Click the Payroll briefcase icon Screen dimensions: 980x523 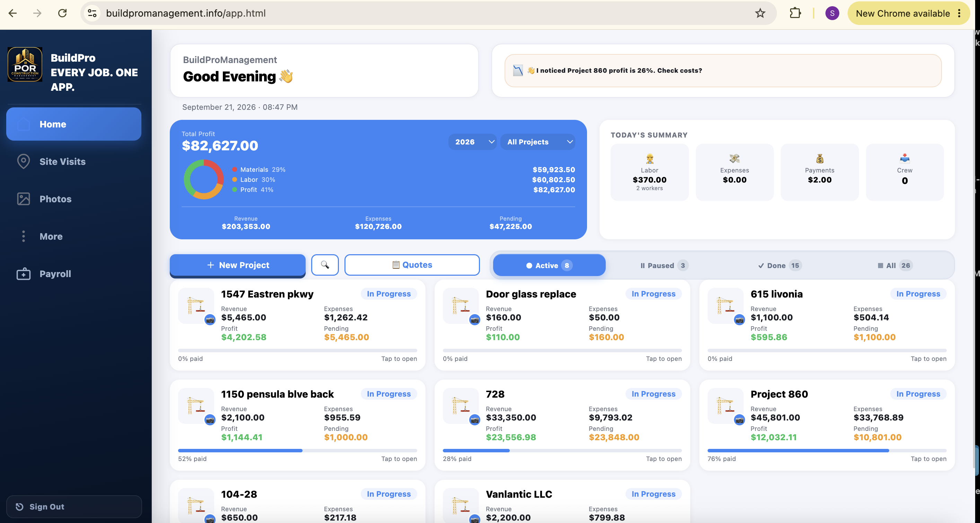pyautogui.click(x=24, y=274)
